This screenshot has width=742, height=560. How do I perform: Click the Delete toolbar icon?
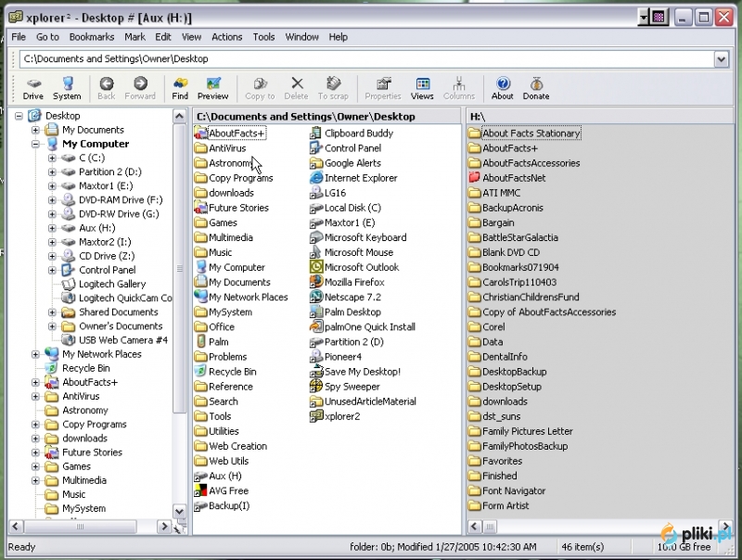[x=297, y=88]
